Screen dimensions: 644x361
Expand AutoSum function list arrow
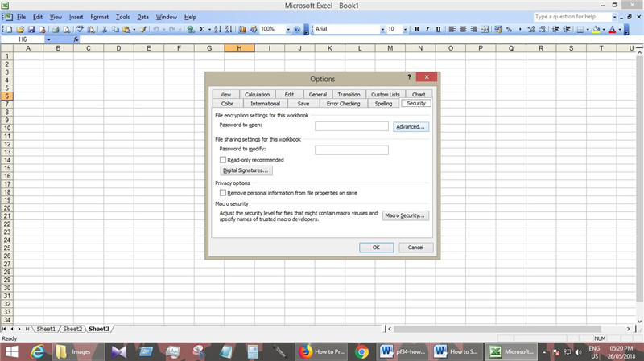point(209,29)
